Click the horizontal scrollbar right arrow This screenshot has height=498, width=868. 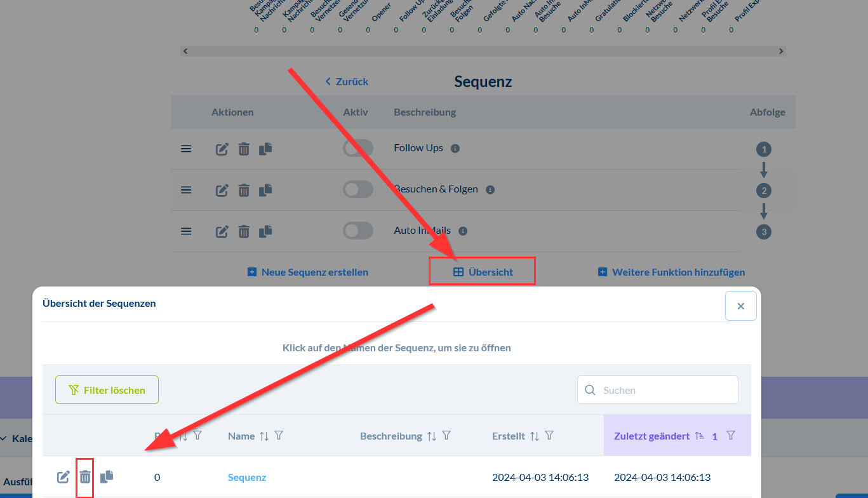[781, 51]
